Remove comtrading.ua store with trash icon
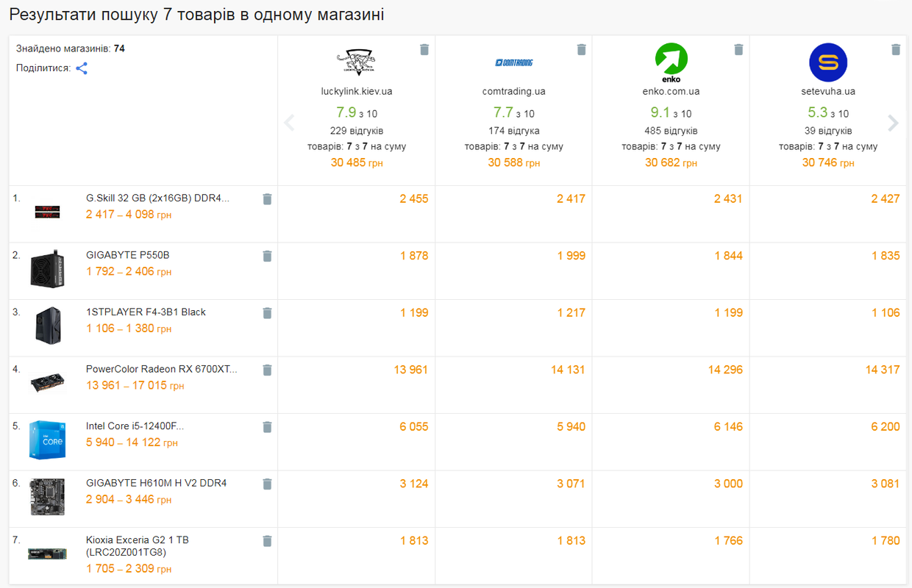 coord(582,49)
